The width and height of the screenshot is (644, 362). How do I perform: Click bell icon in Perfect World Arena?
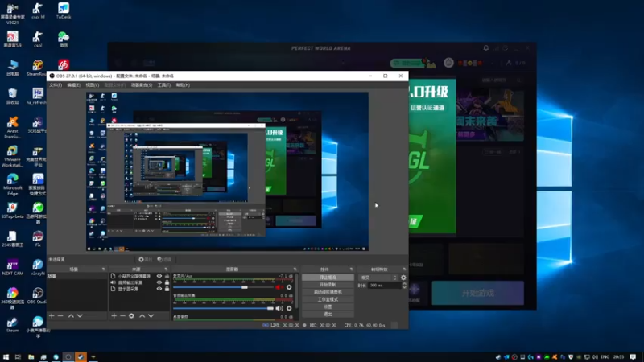(486, 48)
